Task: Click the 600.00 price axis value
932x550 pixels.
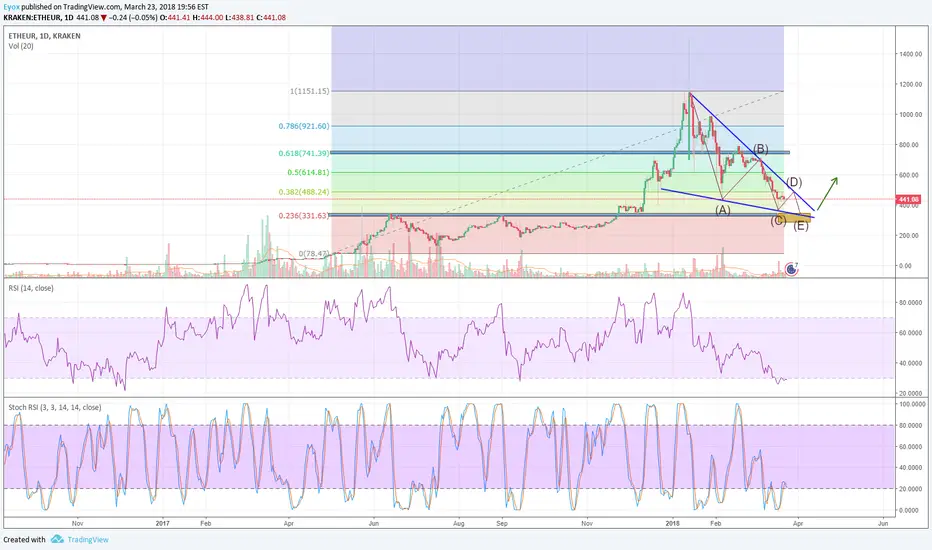Action: (910, 175)
